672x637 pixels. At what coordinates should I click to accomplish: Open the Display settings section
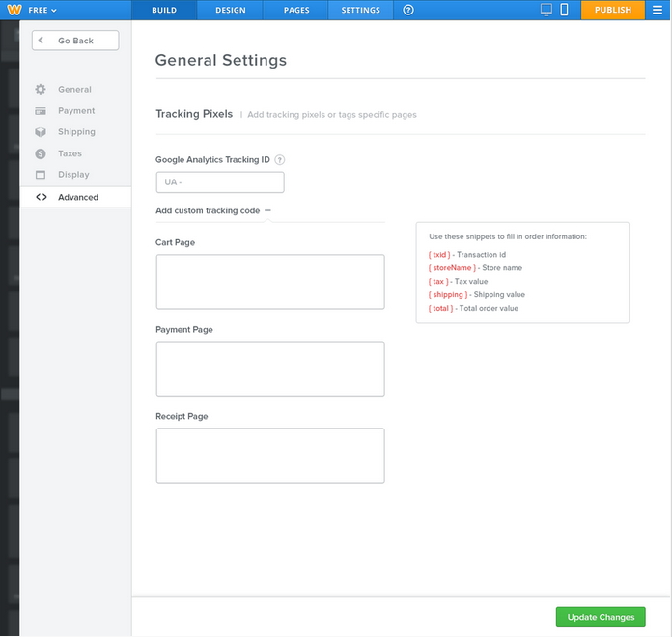coord(73,175)
